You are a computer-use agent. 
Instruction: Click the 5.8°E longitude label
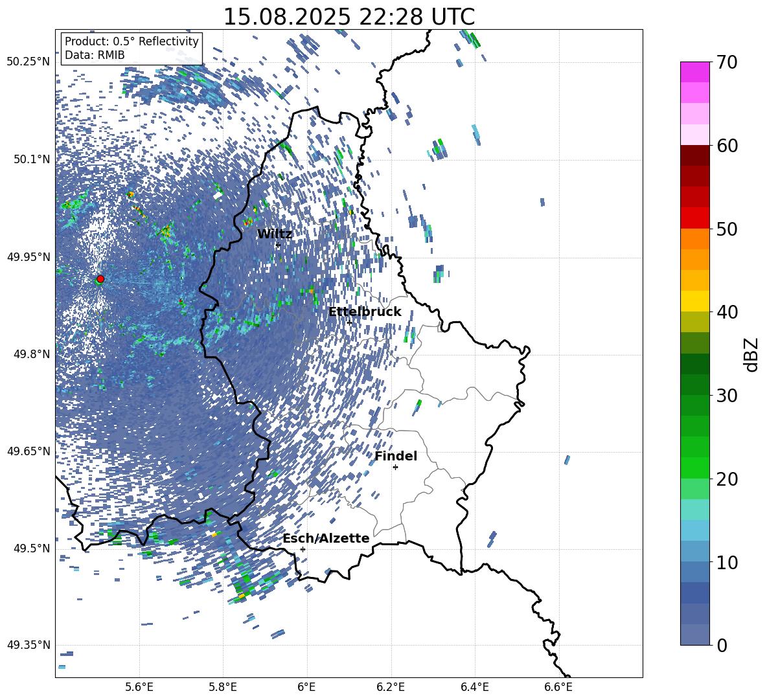[x=223, y=687]
